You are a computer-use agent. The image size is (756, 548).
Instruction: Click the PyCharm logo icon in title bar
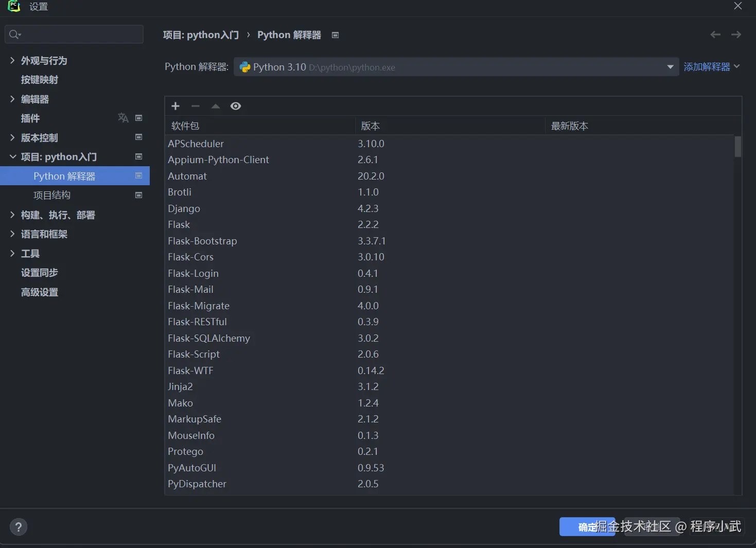click(x=14, y=6)
